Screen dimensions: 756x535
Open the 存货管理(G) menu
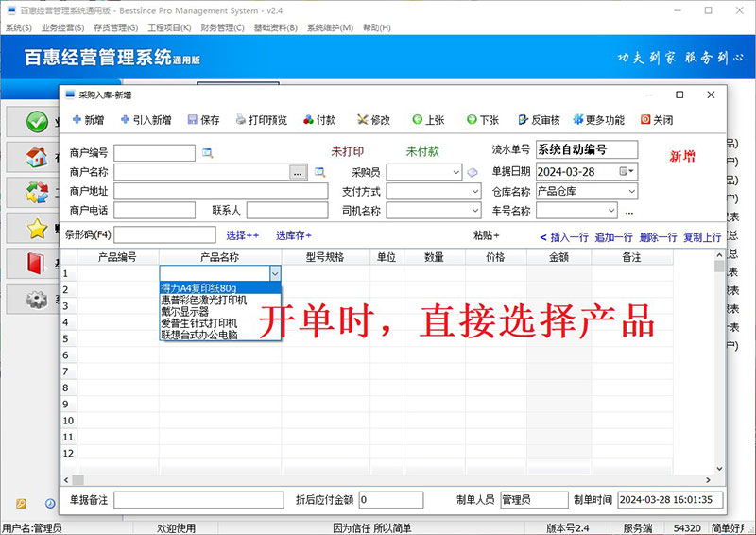tap(115, 27)
